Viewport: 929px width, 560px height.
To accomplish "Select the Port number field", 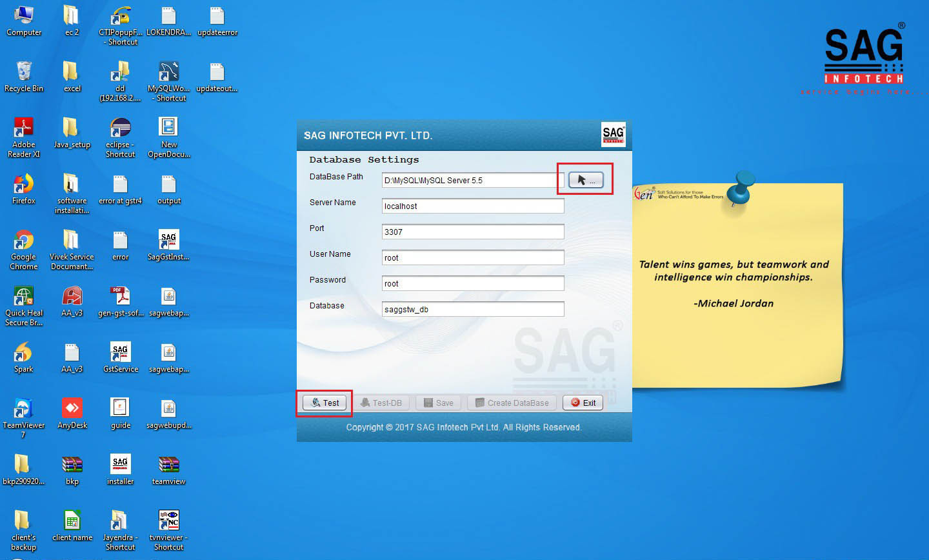I will click(x=473, y=232).
